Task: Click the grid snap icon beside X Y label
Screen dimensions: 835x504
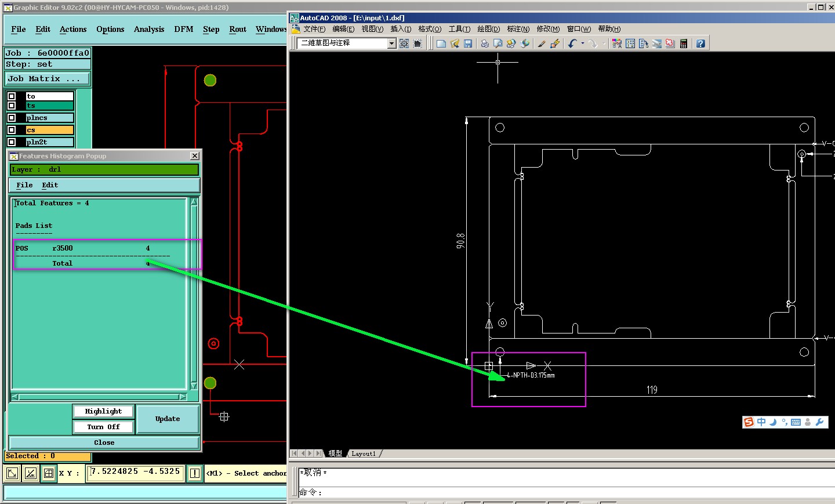Action: click(49, 473)
